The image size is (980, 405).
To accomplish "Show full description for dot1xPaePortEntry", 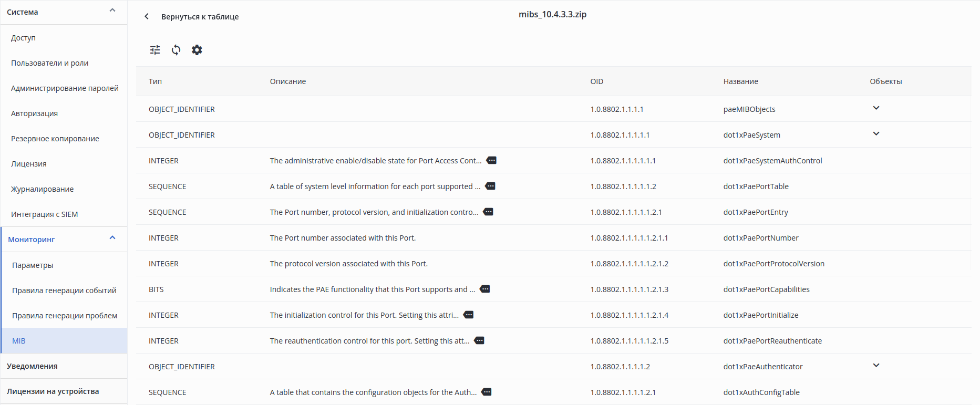I will [488, 212].
